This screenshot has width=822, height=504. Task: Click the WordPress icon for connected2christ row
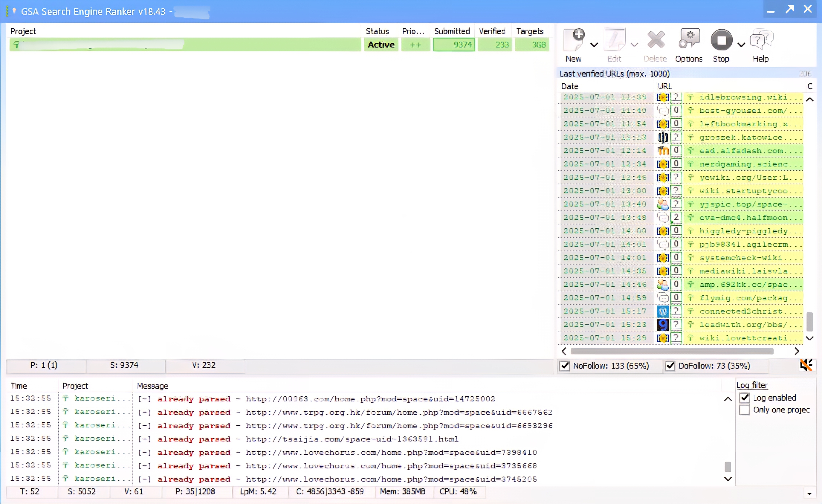(663, 311)
